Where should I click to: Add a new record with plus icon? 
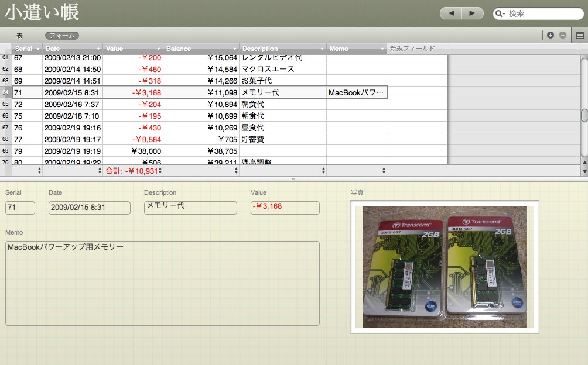click(551, 35)
